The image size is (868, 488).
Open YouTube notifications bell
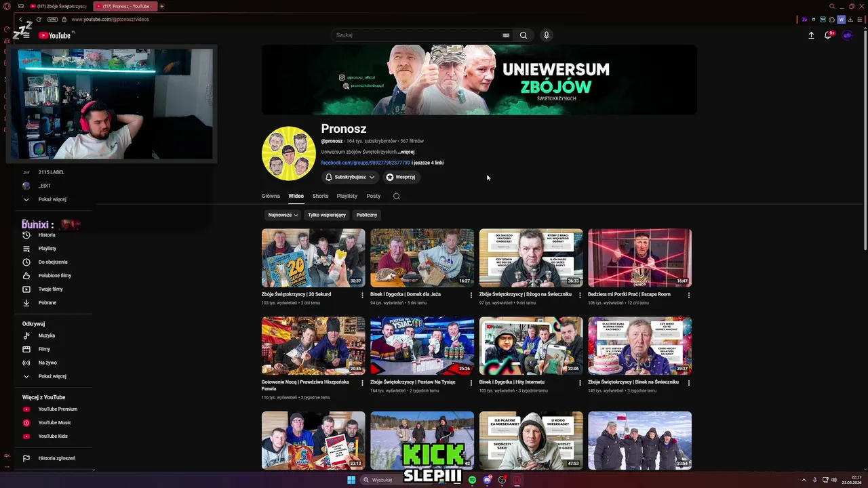(x=828, y=35)
